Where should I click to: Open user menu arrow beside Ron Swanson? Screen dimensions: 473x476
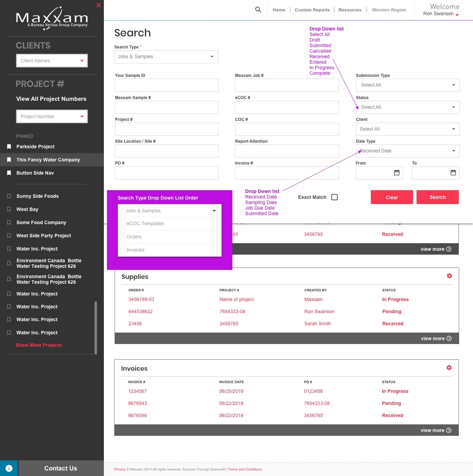click(457, 15)
